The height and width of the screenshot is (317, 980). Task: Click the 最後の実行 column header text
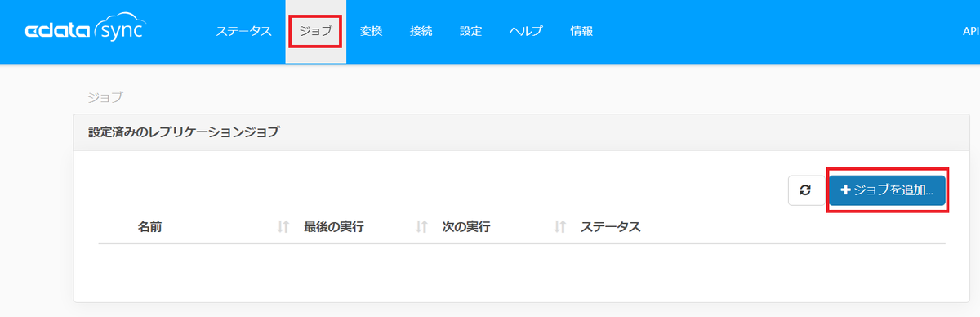tap(333, 227)
